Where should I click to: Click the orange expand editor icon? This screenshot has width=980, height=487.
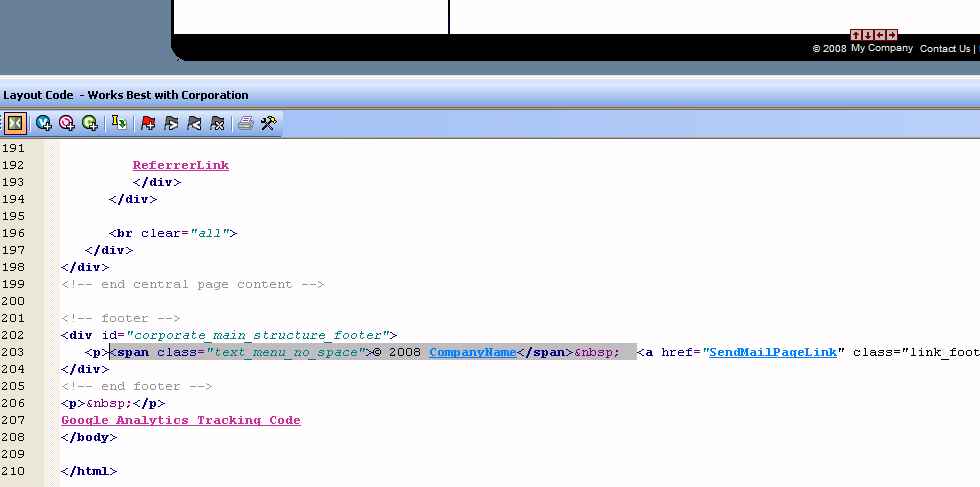coord(15,123)
